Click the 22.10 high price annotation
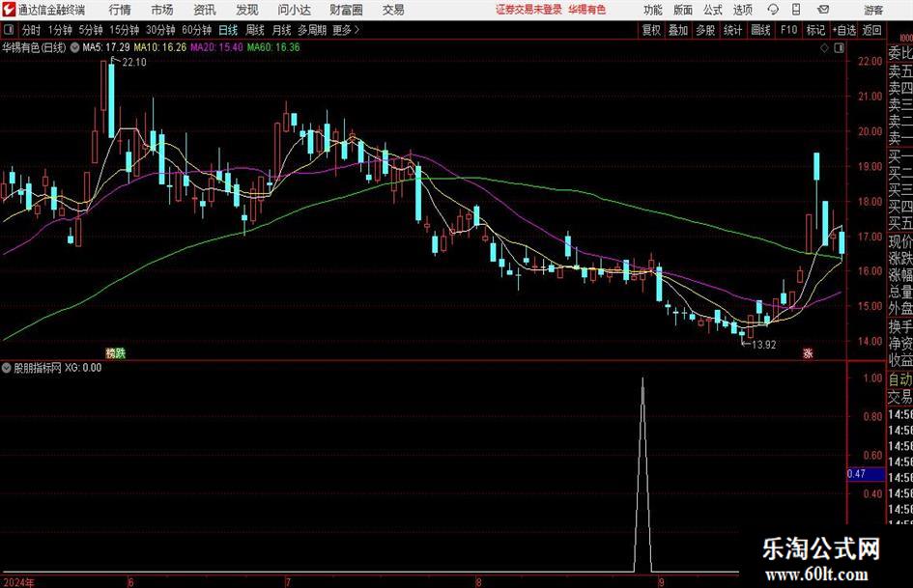The image size is (913, 588). pos(134,63)
